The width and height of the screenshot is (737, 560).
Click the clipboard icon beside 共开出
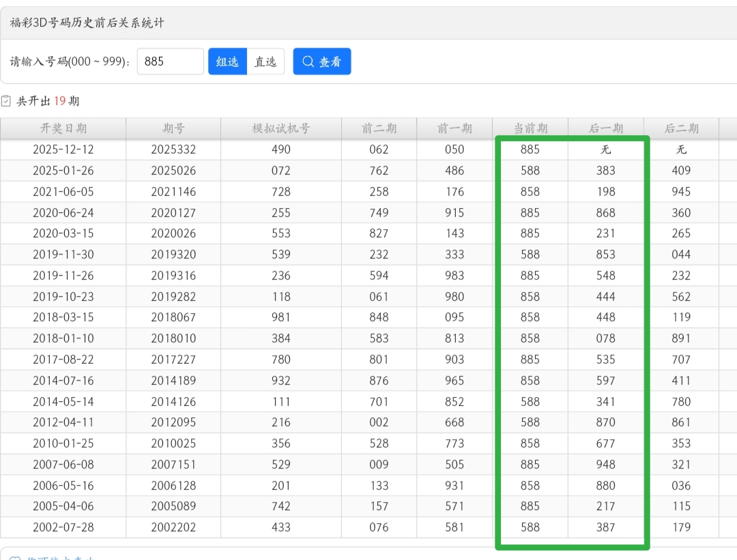6,101
